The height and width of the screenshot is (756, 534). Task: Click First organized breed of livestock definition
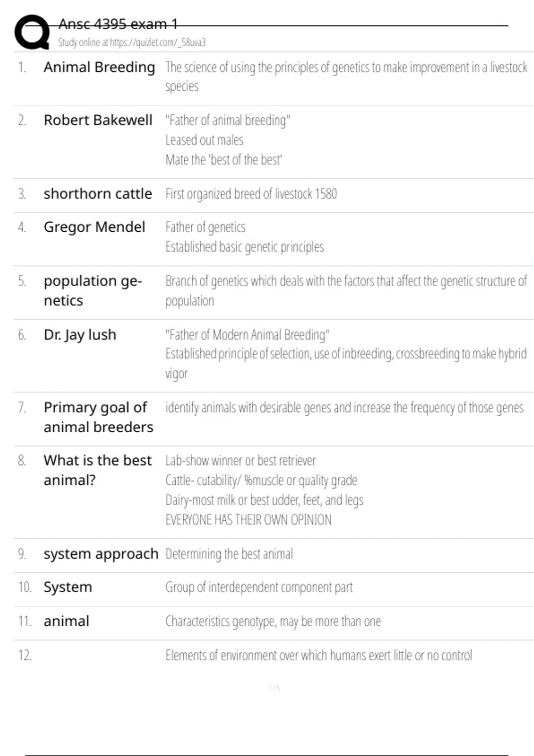(x=251, y=194)
